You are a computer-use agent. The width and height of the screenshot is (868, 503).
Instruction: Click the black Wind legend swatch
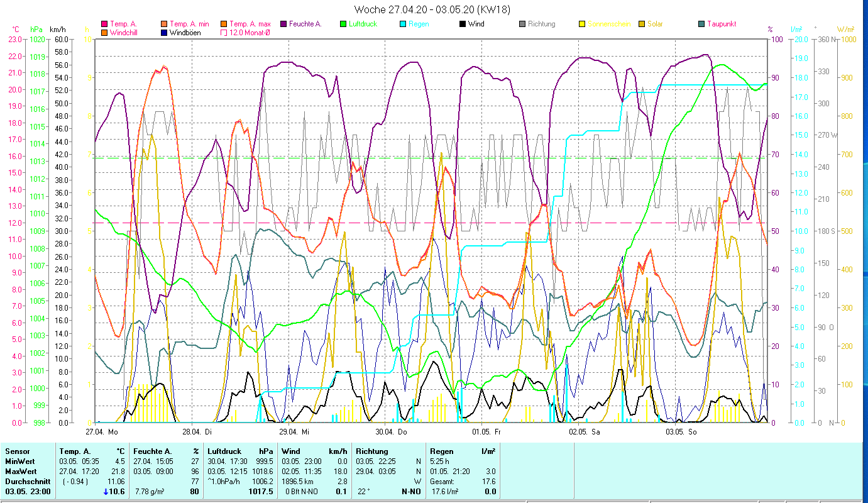[463, 25]
